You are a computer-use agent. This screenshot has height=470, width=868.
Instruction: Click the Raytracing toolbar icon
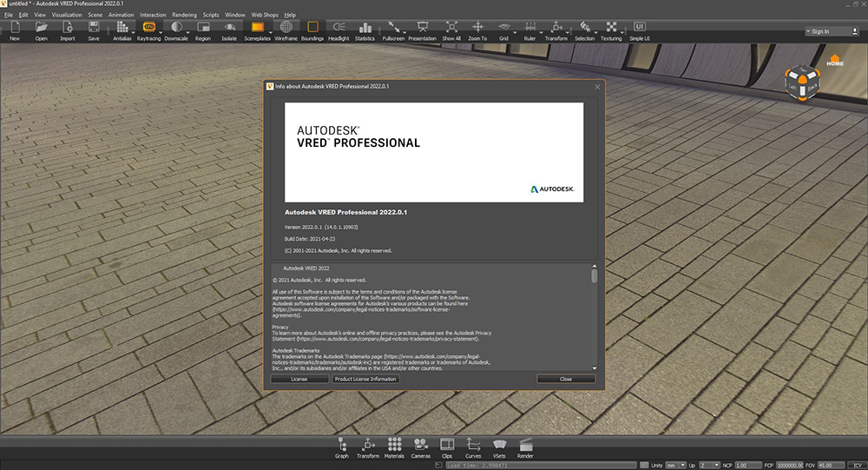(x=148, y=28)
